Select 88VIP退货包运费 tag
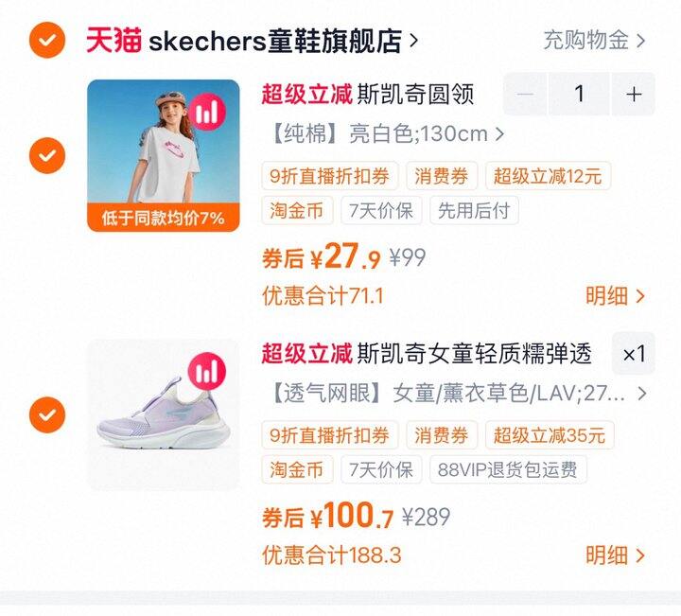The height and width of the screenshot is (616, 681). [508, 469]
